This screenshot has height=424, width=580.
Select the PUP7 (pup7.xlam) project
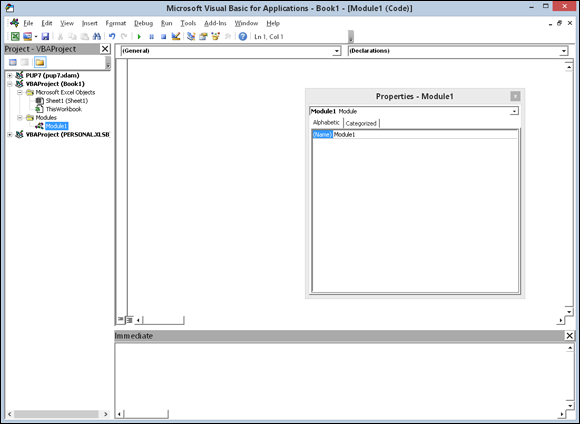point(52,75)
